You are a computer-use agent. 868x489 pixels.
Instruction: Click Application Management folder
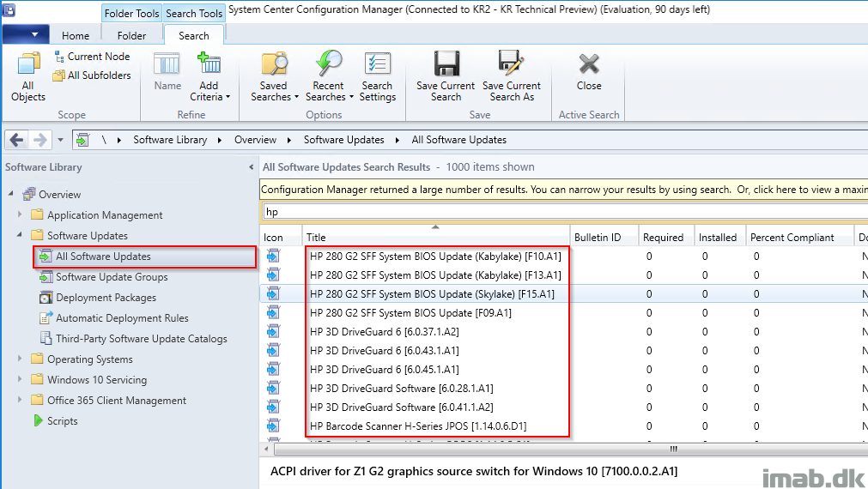[105, 215]
